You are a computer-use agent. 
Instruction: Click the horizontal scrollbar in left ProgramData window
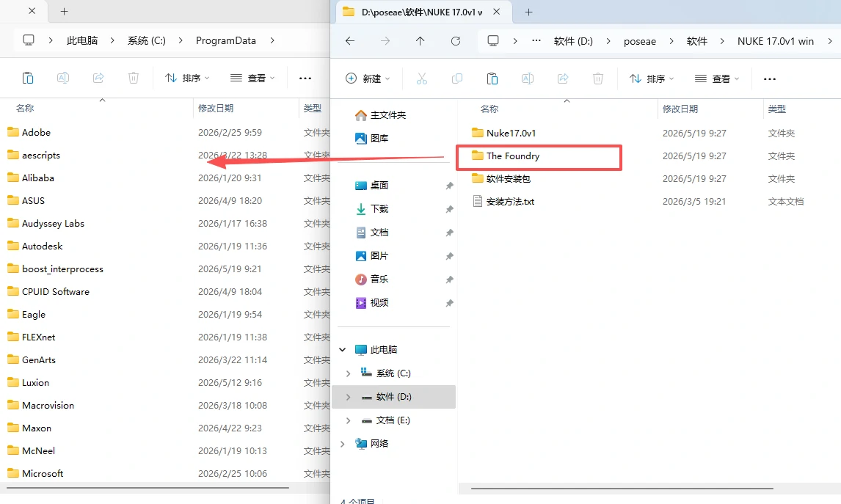click(148, 488)
